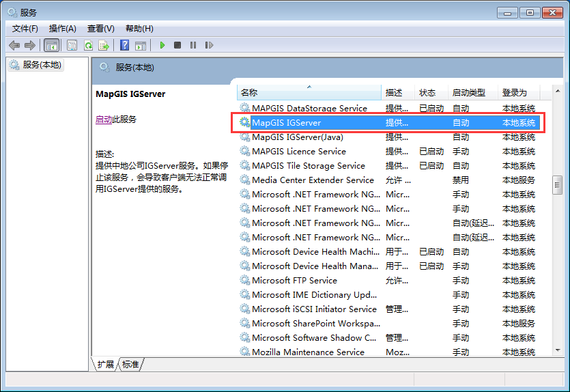
Task: Click the green Start service icon
Action: [x=162, y=45]
